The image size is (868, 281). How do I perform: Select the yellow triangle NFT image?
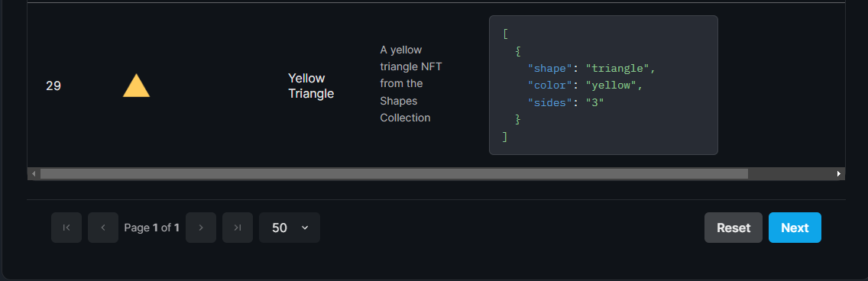click(x=136, y=86)
